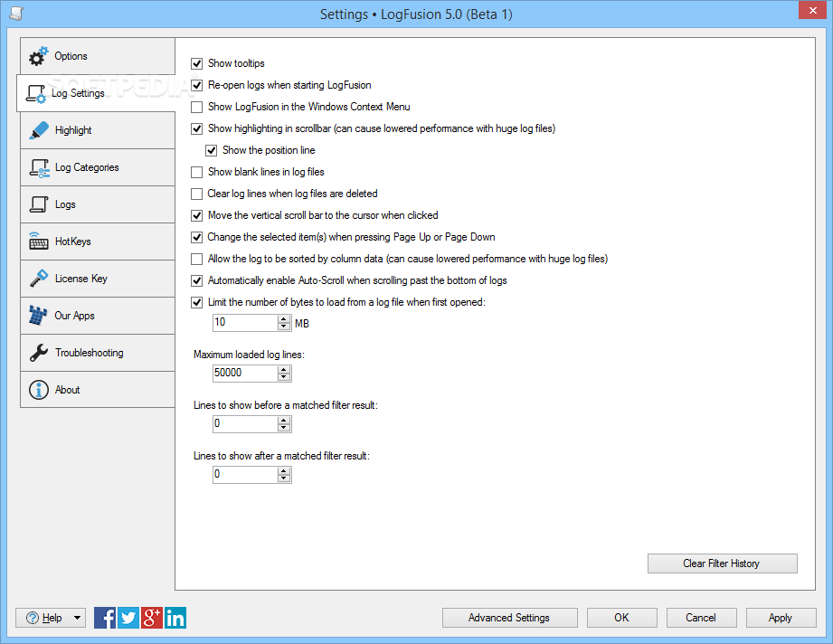Decrease Maximum loaded log lines value

pyautogui.click(x=284, y=377)
